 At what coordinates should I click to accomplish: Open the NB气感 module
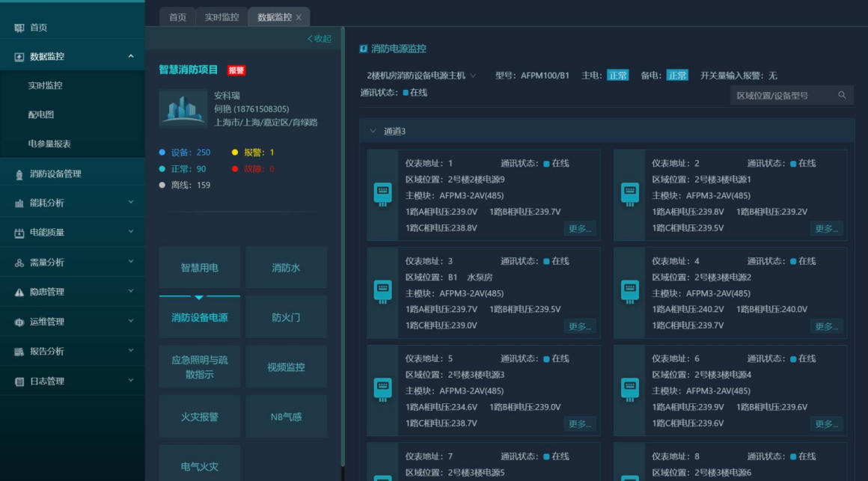point(286,417)
